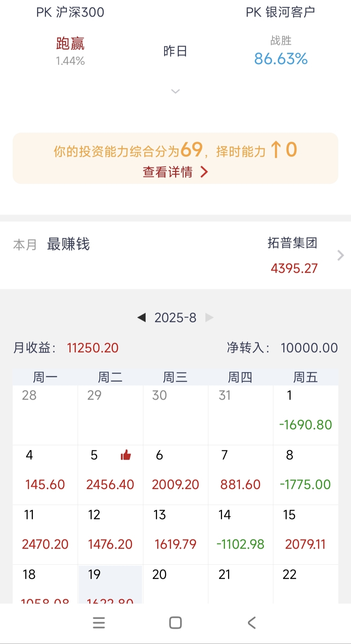351x644 pixels.
Task: Tap the 2025-8 month label
Action: (x=175, y=317)
